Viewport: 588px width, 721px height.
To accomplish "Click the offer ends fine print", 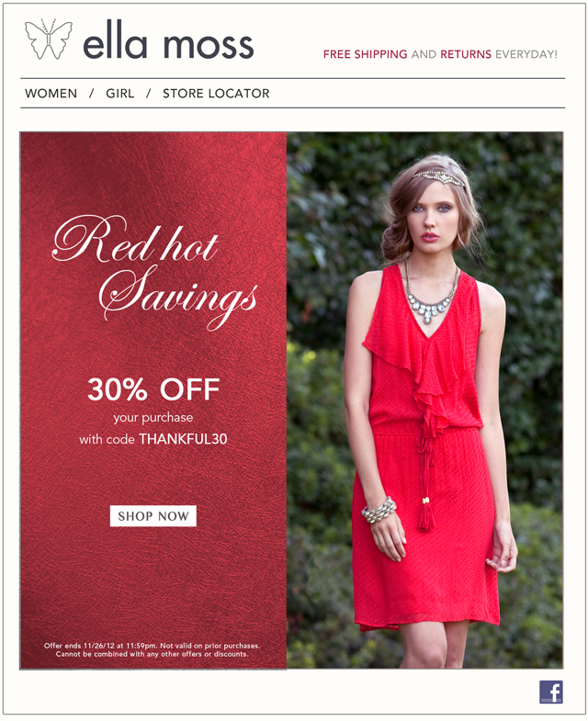I will coord(152,649).
